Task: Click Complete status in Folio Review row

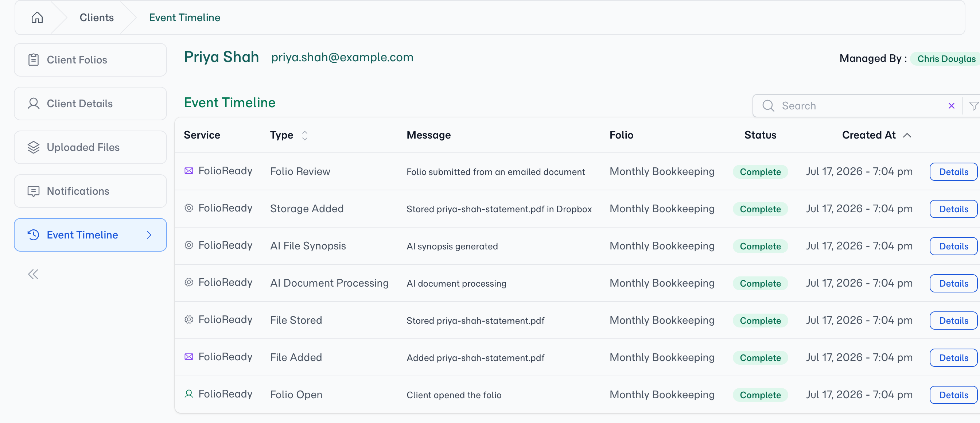Action: [x=760, y=171]
